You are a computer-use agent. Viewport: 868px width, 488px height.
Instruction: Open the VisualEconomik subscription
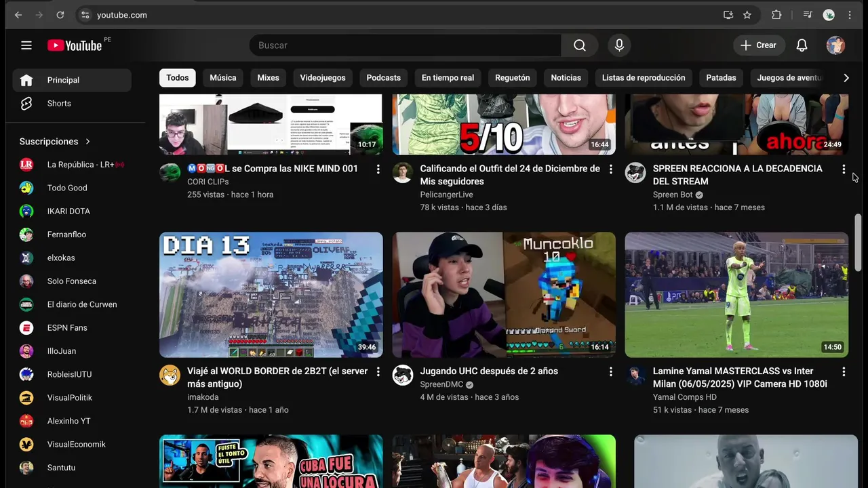tap(72, 444)
